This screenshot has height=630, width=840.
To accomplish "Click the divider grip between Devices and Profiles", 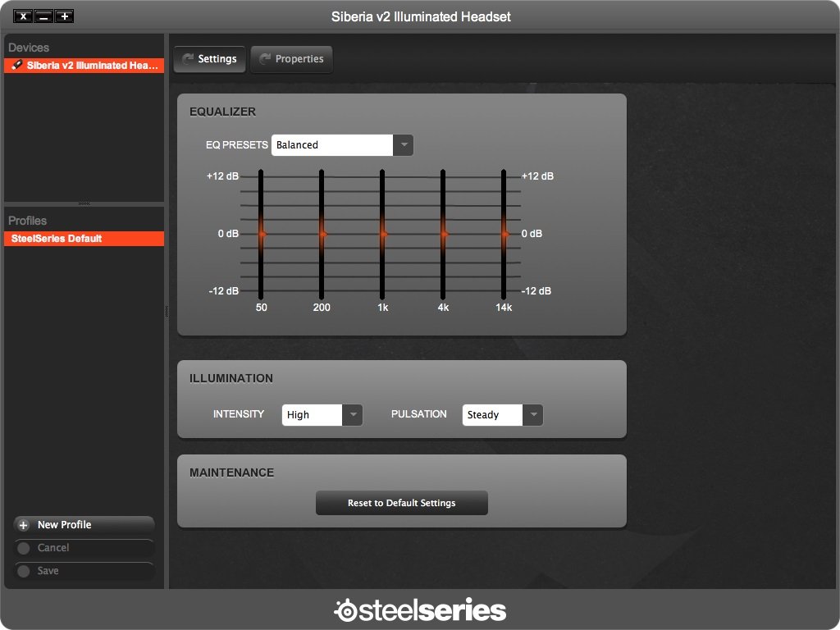I will (84, 203).
